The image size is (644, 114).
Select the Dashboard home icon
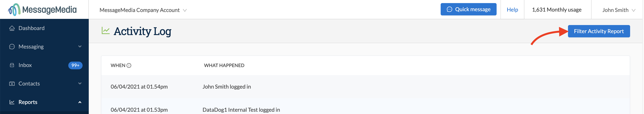click(x=12, y=28)
